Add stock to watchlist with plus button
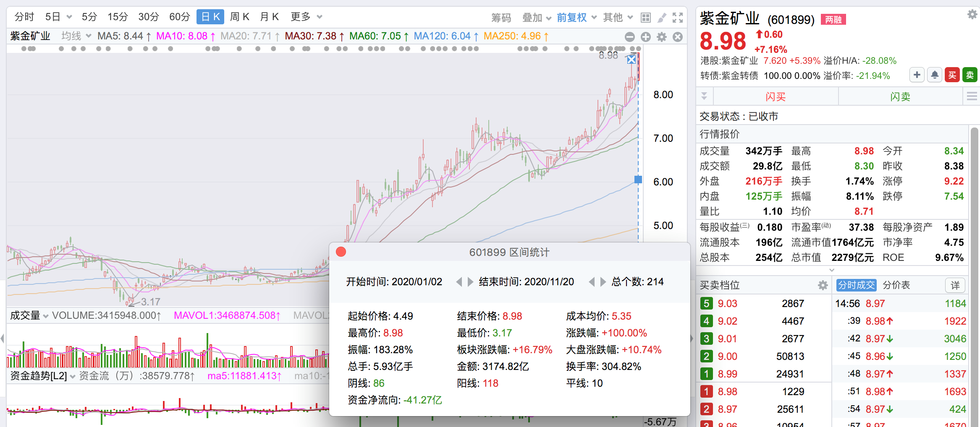Screen dimensions: 980x427 coord(917,75)
